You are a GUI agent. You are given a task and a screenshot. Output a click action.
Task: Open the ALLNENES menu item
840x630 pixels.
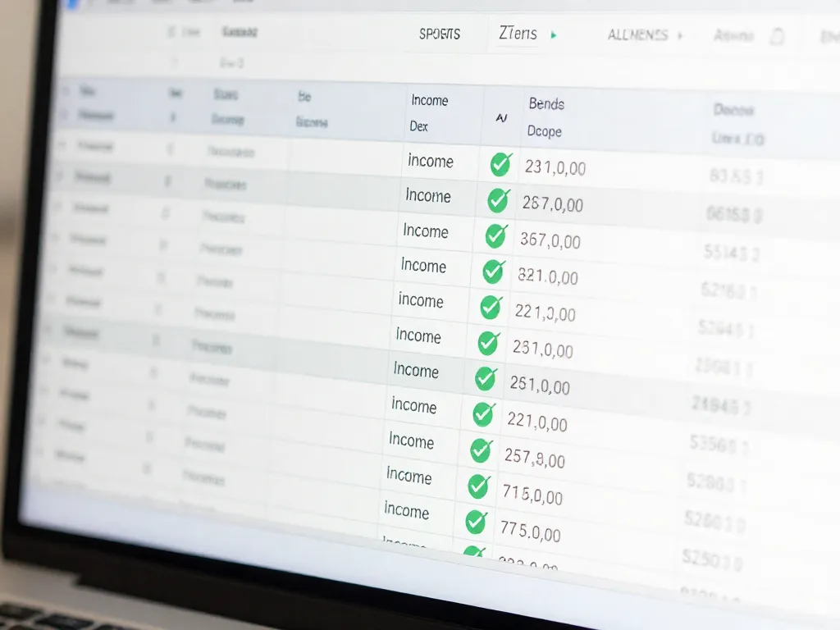coord(637,35)
